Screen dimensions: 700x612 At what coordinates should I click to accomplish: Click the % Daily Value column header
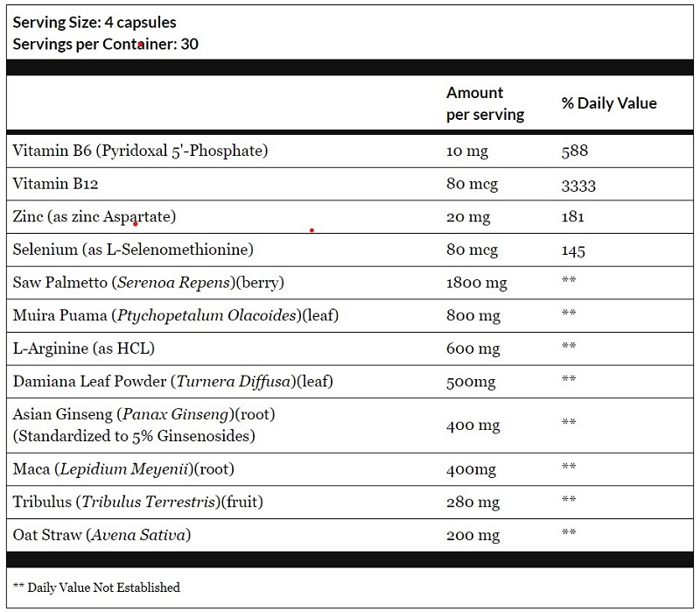click(x=609, y=103)
